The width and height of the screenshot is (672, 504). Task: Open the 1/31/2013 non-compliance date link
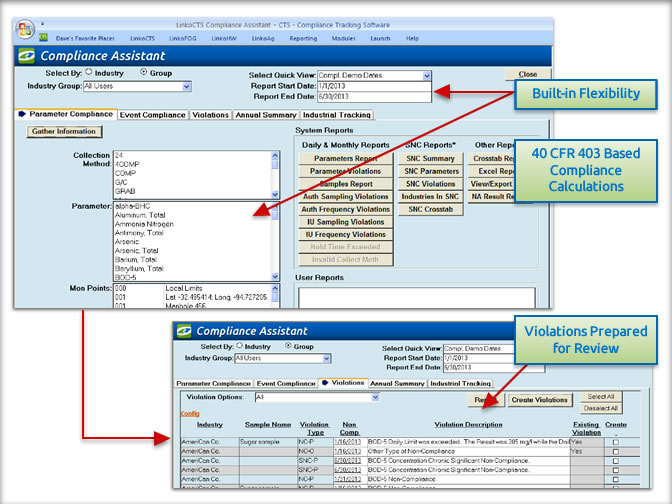(348, 479)
